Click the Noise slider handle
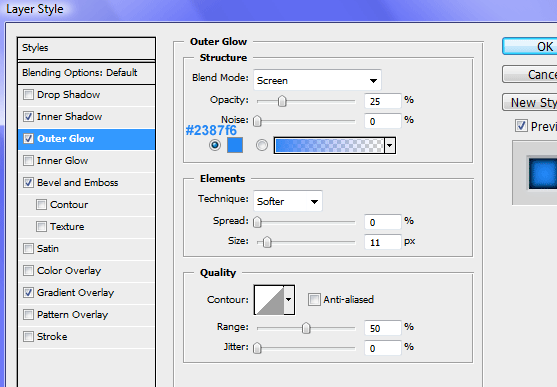 (257, 121)
